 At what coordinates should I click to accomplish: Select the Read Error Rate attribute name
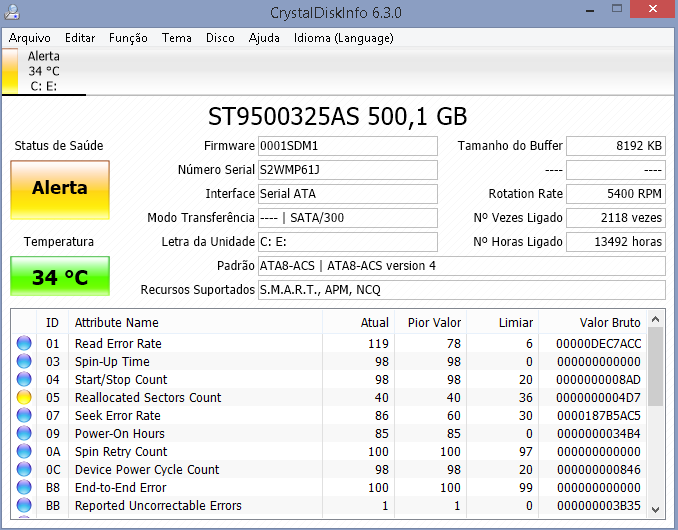click(118, 344)
